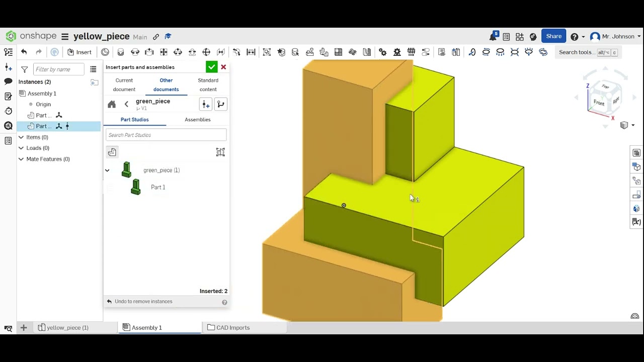Open the Mr. Johnson account menu
This screenshot has width=644, height=362.
click(615, 37)
